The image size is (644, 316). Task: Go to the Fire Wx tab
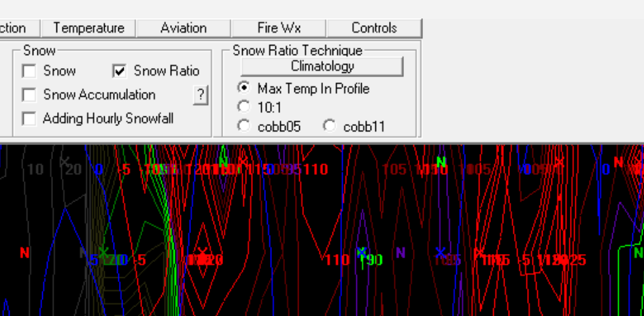coord(279,28)
